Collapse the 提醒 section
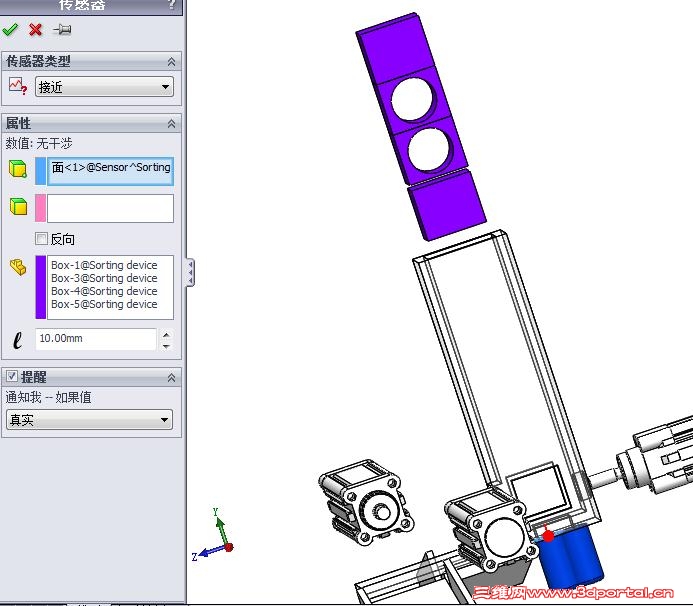This screenshot has height=606, width=693. coord(171,378)
